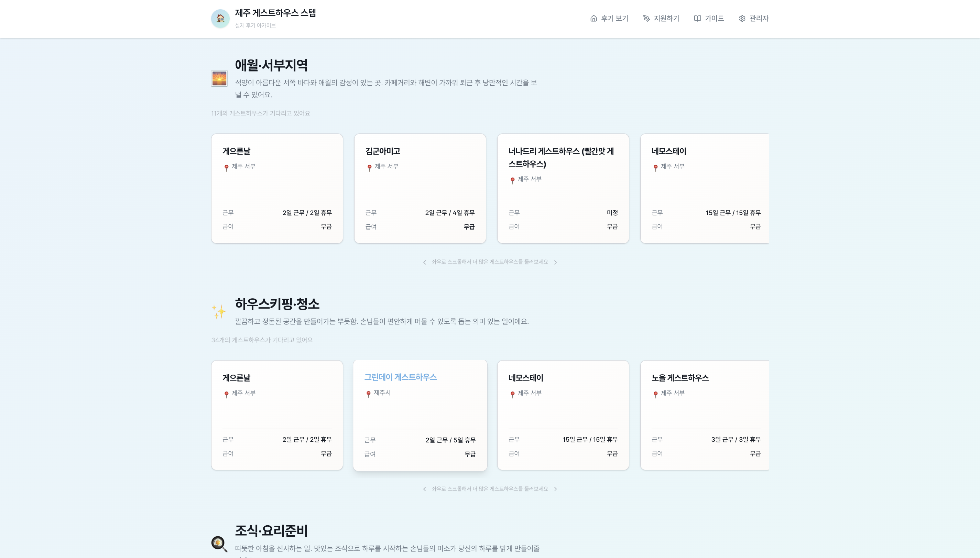
Task: Open the 제주 게스트하우스 스텝 site title
Action: (x=275, y=13)
